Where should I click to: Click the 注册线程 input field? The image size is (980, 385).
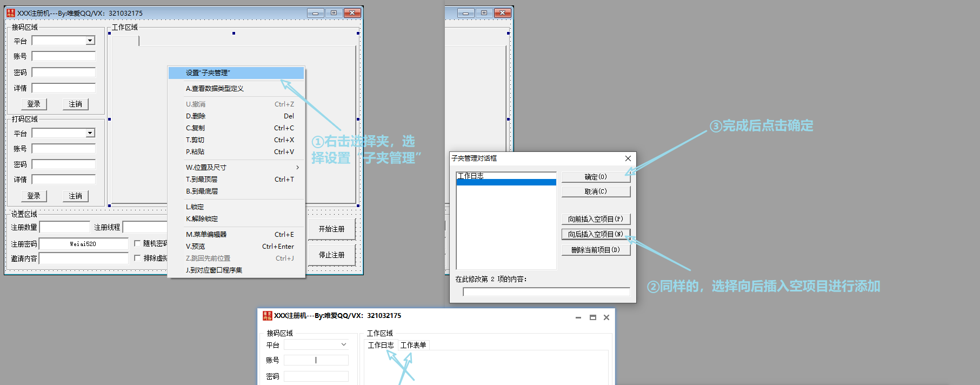[145, 227]
